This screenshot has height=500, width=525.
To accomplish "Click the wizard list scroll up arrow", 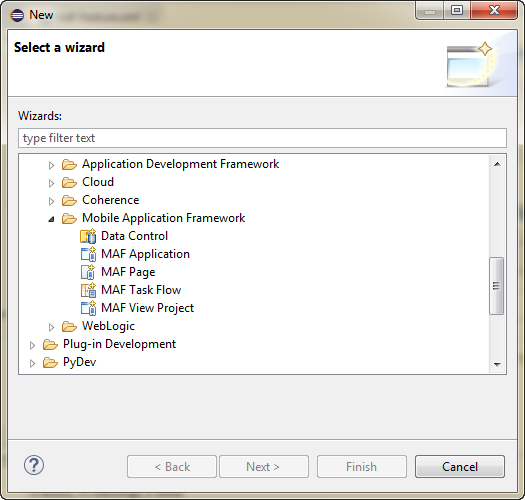I will coord(497,164).
